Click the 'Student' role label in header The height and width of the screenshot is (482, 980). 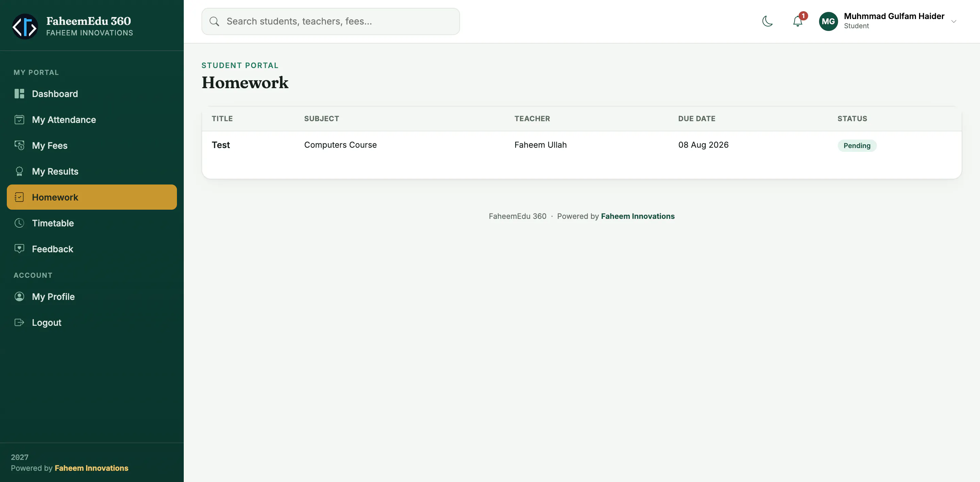856,26
